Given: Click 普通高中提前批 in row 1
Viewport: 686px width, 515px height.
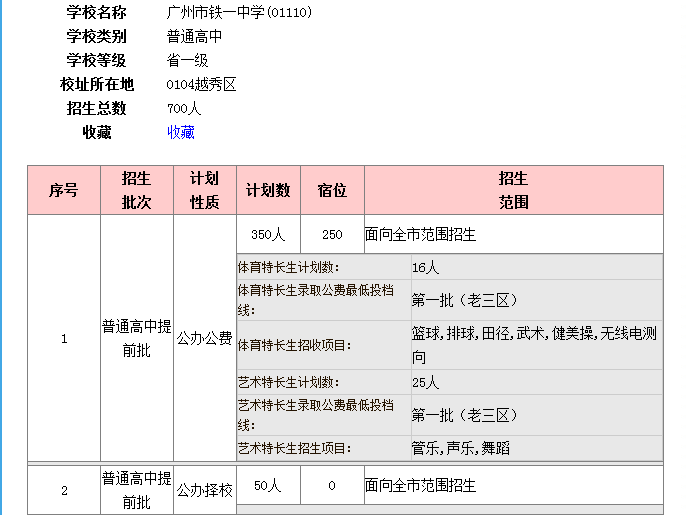Looking at the screenshot, I should 137,338.
